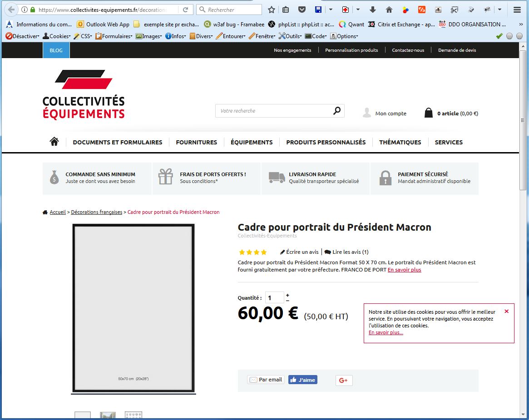Image resolution: width=529 pixels, height=420 pixels.
Task: Open DOCUMENTS ET FORMULAIRES menu
Action: point(118,142)
